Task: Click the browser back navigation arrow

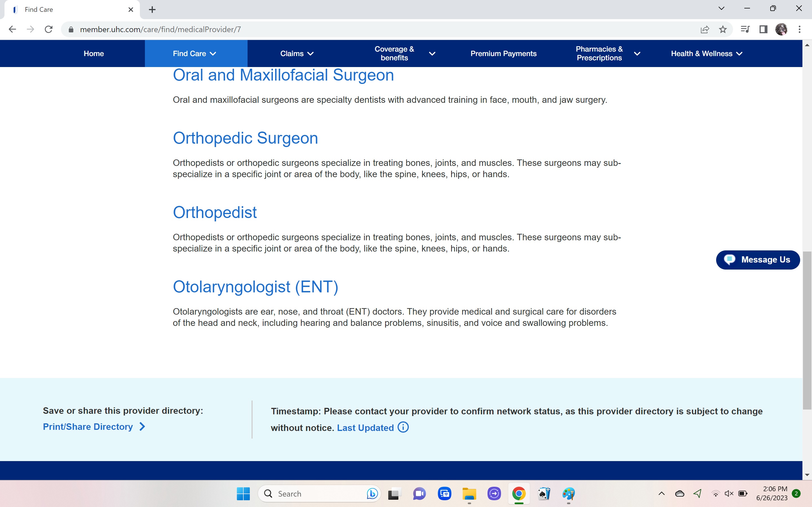Action: pos(12,29)
